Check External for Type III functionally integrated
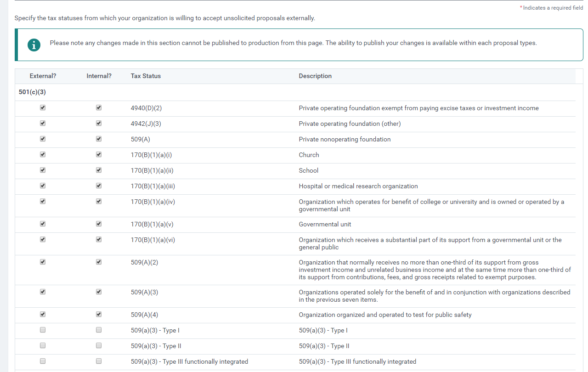This screenshot has height=372, width=588. 43,361
